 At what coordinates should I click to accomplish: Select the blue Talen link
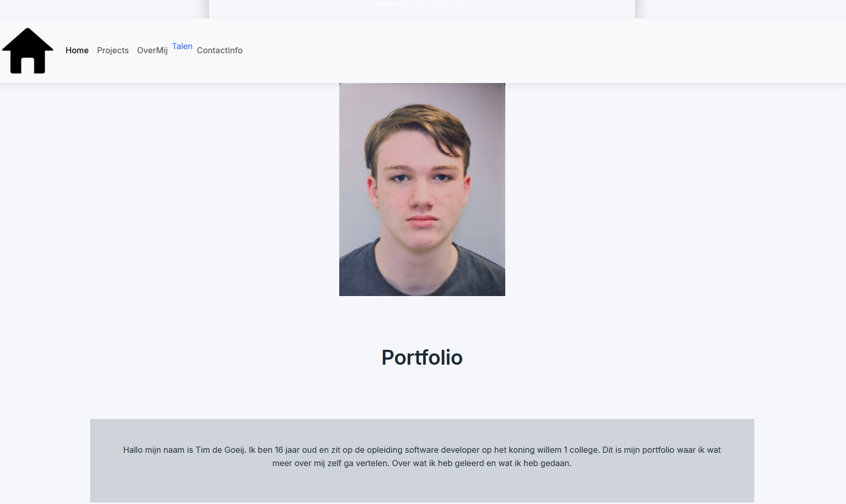click(x=182, y=46)
